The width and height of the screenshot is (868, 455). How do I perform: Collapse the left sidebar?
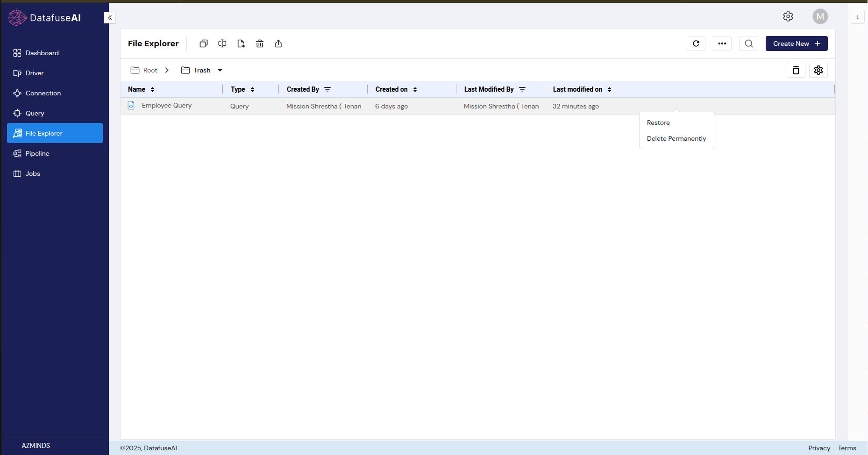pos(110,18)
